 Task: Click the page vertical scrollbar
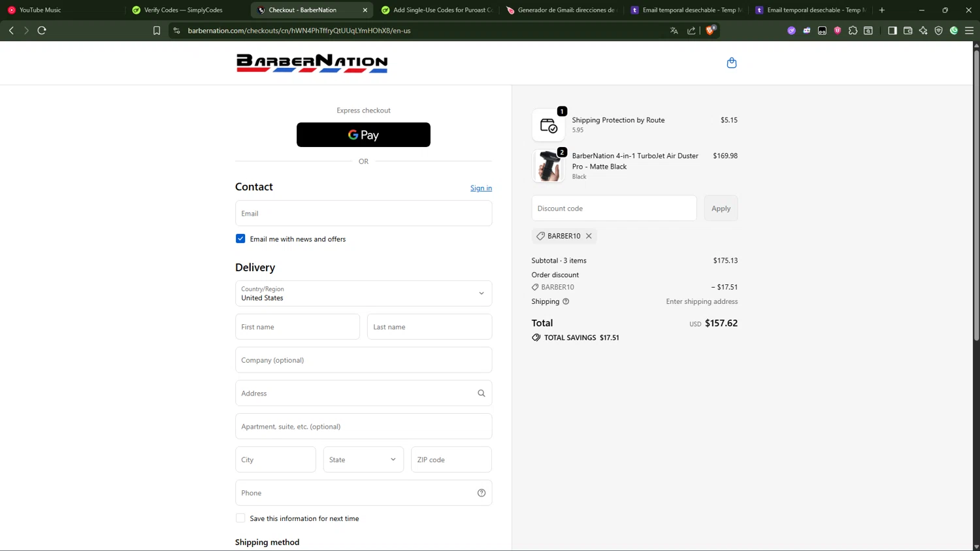[976, 196]
